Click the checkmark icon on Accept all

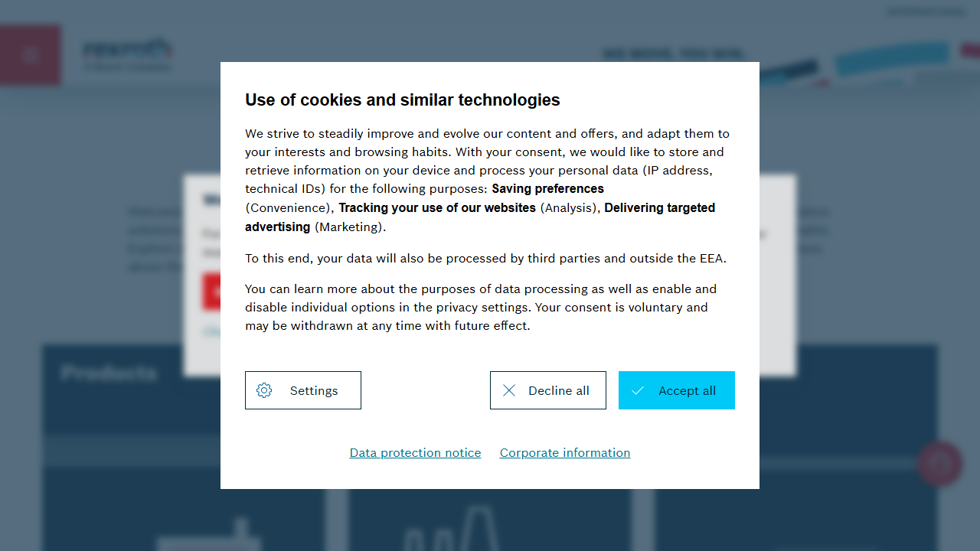[x=638, y=390]
